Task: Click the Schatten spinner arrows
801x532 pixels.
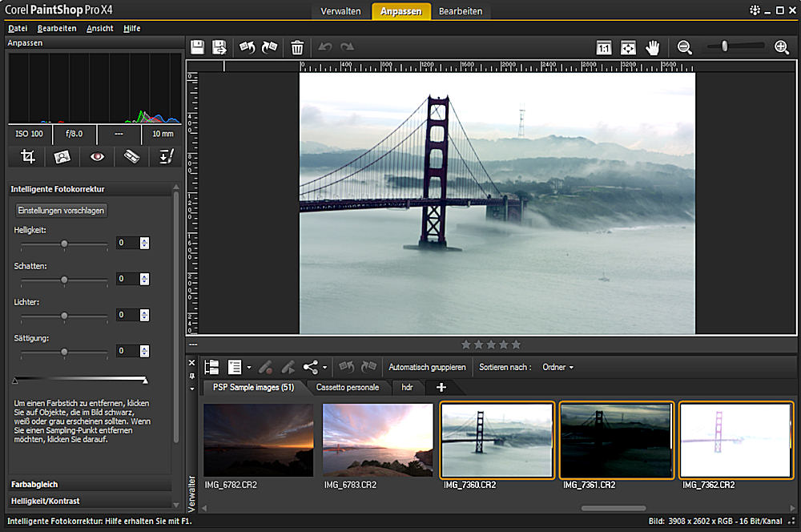Action: click(x=144, y=279)
